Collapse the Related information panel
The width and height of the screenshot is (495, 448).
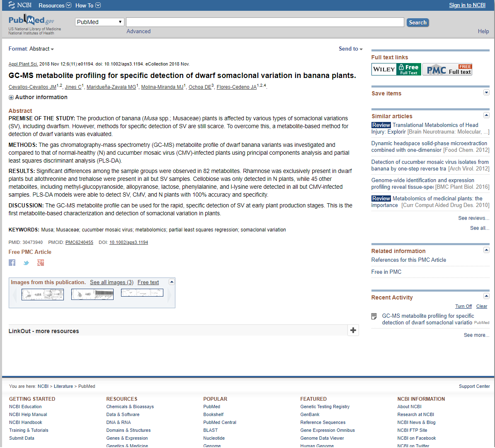point(486,250)
